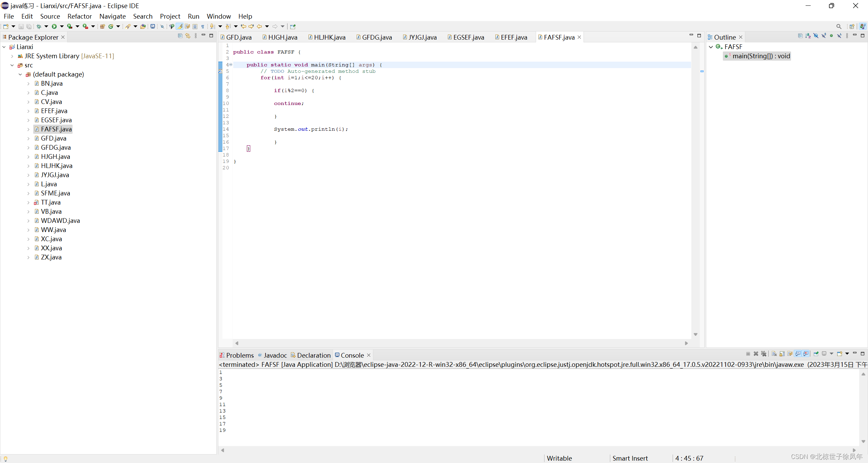Switch to the EGSEF.java editor tab
868x463 pixels.
pyautogui.click(x=468, y=37)
